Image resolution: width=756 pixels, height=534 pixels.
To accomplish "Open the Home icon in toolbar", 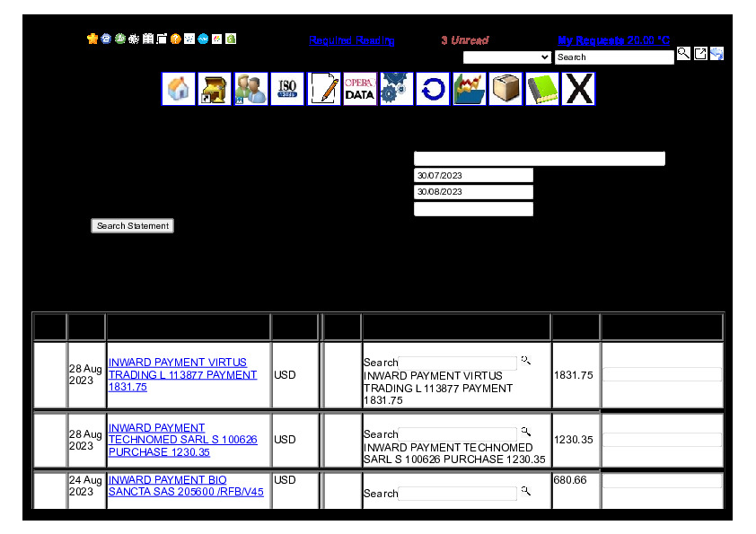I will pos(179,89).
